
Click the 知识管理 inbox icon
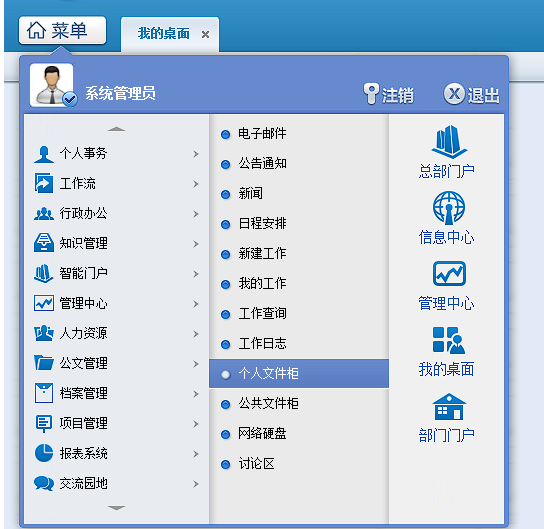tap(44, 242)
